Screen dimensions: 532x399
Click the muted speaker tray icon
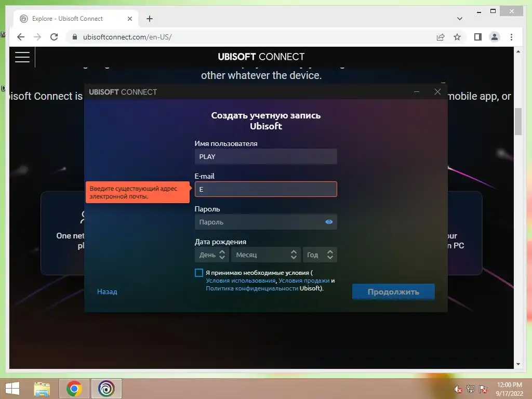coord(458,389)
